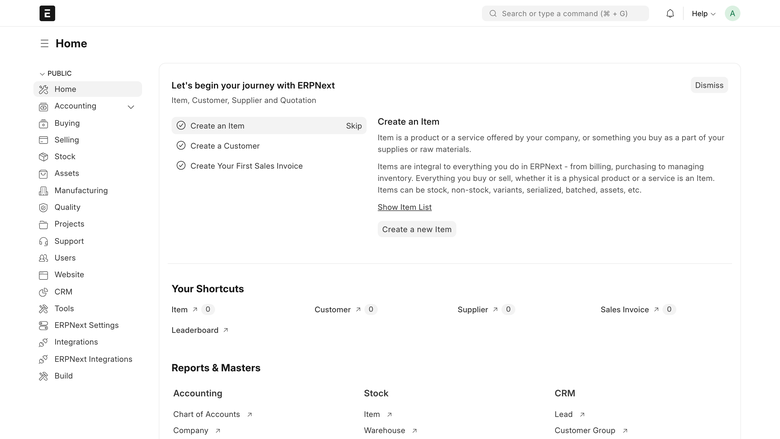Dismiss the onboarding panel
The width and height of the screenshot is (780, 439).
pos(709,85)
